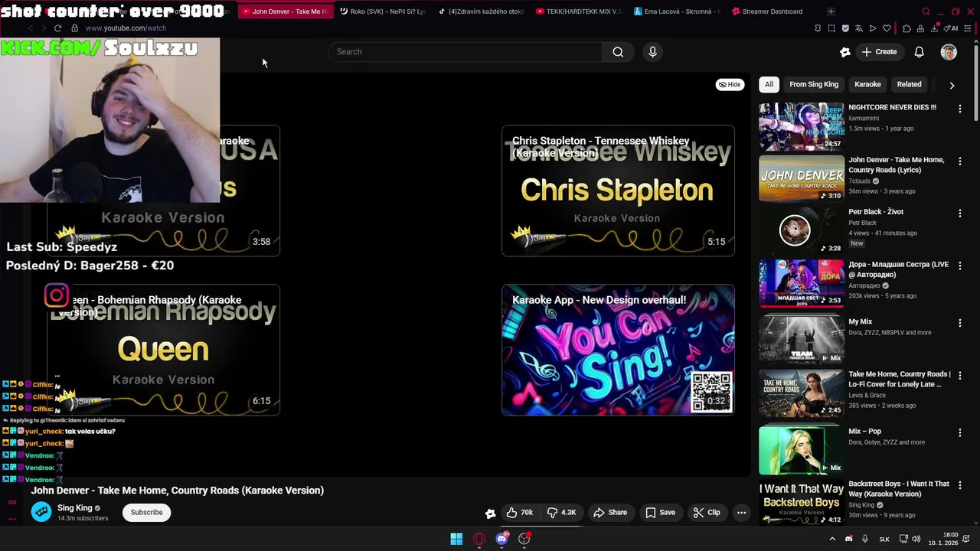Click the SLK keyboard language indicator
The height and width of the screenshot is (551, 980).
point(884,539)
